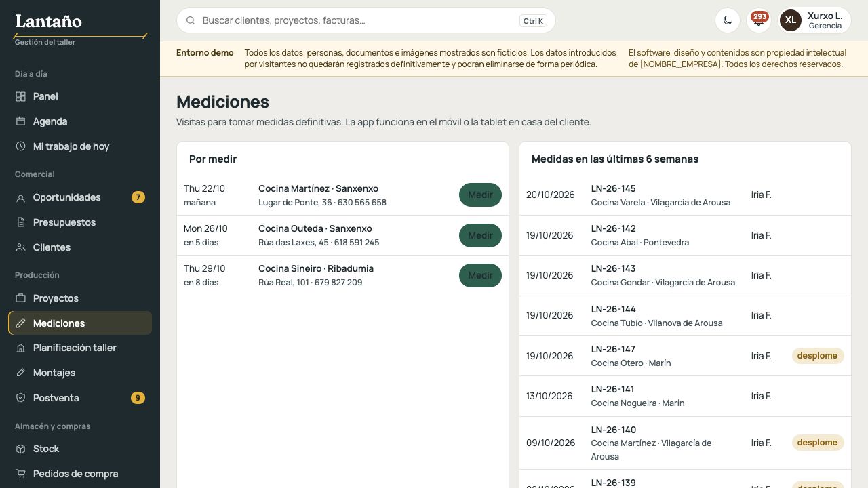This screenshot has width=868, height=488.
Task: Open the Clientes page
Action: [80, 247]
